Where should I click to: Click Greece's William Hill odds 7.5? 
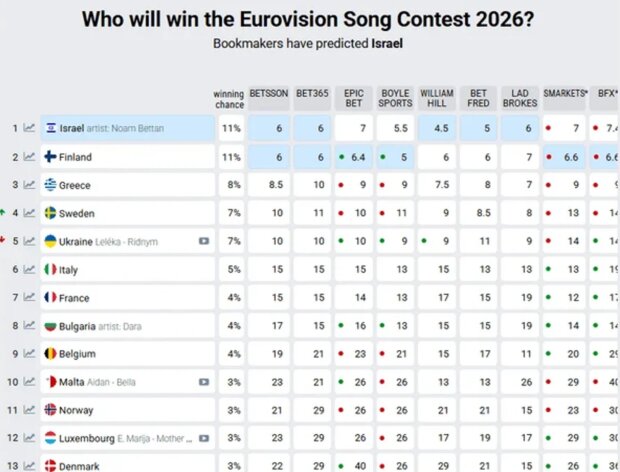pos(438,185)
